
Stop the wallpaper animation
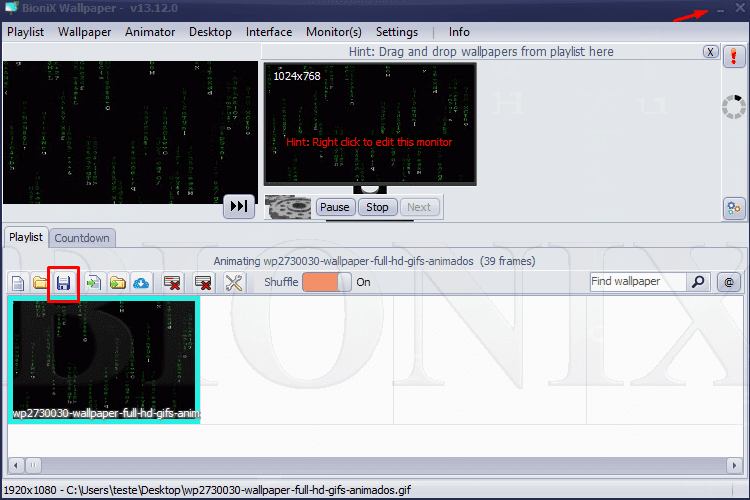point(377,207)
